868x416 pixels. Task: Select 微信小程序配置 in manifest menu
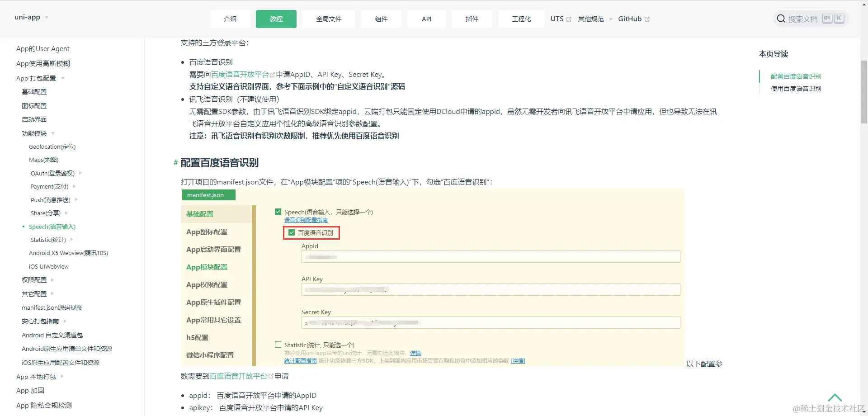click(210, 355)
